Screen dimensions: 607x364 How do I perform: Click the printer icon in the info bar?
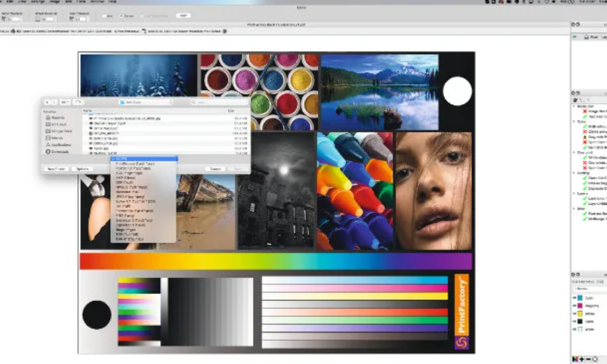point(13,31)
